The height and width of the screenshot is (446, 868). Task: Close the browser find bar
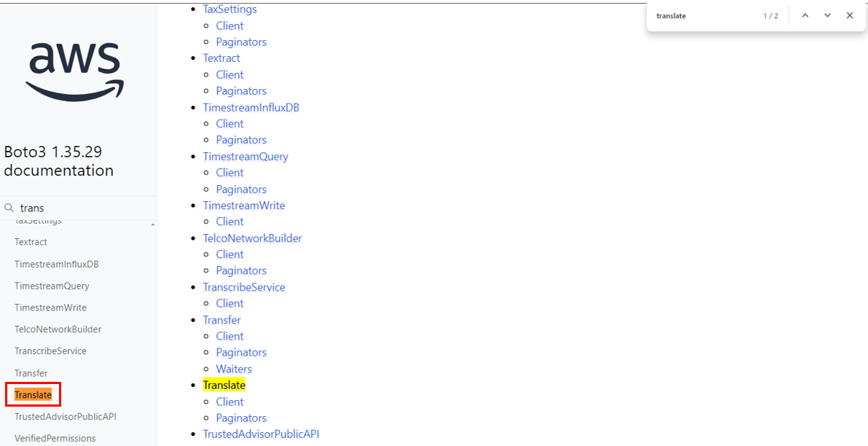(x=849, y=15)
